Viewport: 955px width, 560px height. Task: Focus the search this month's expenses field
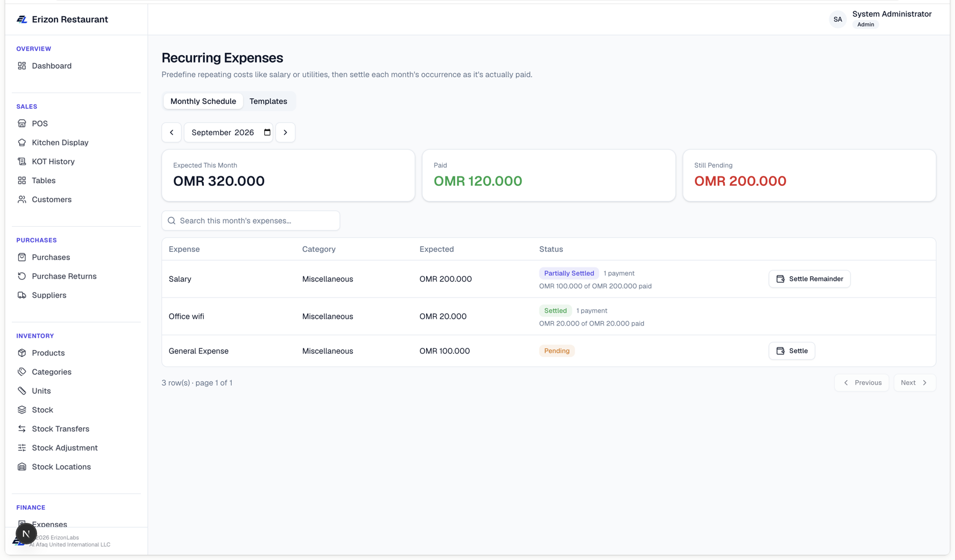pos(251,221)
